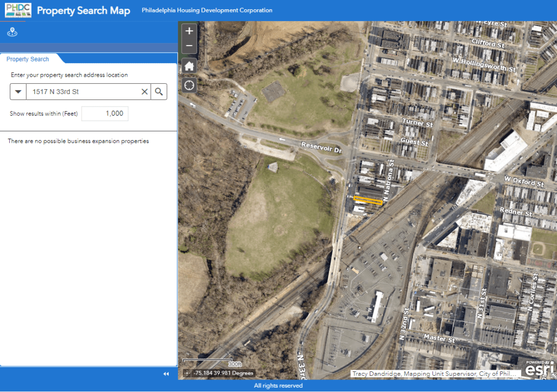The width and height of the screenshot is (557, 392).
Task: Reset map to home extent
Action: [x=189, y=66]
